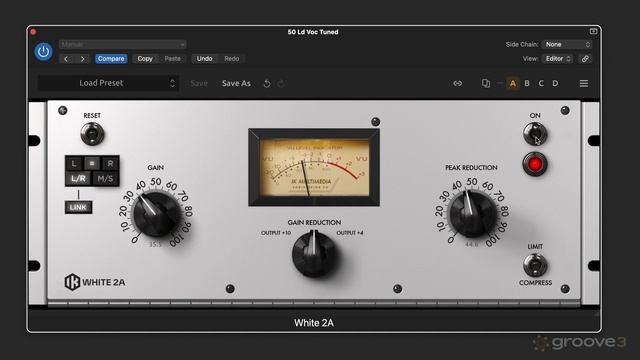
Task: Close the plugin window red button
Action: 33,32
